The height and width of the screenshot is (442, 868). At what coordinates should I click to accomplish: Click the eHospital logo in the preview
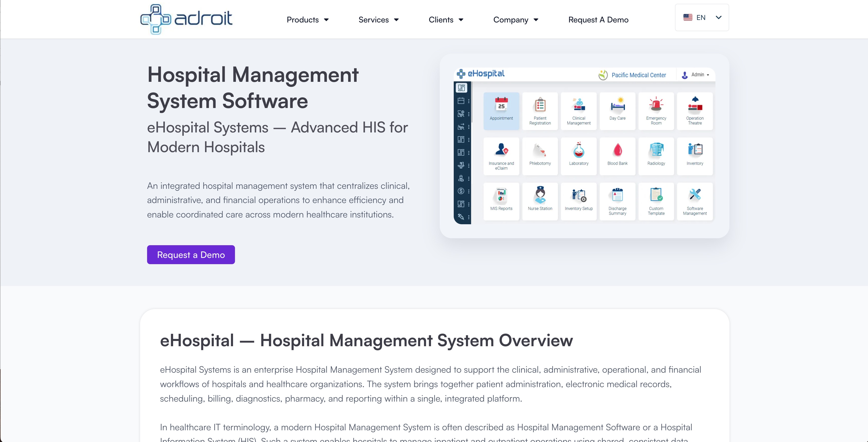(480, 74)
